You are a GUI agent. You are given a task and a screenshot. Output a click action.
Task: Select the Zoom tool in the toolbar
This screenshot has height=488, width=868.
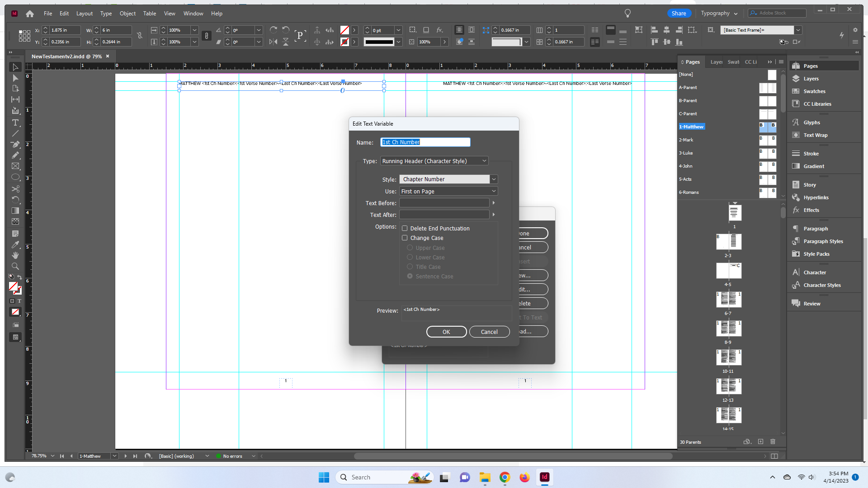tap(15, 266)
